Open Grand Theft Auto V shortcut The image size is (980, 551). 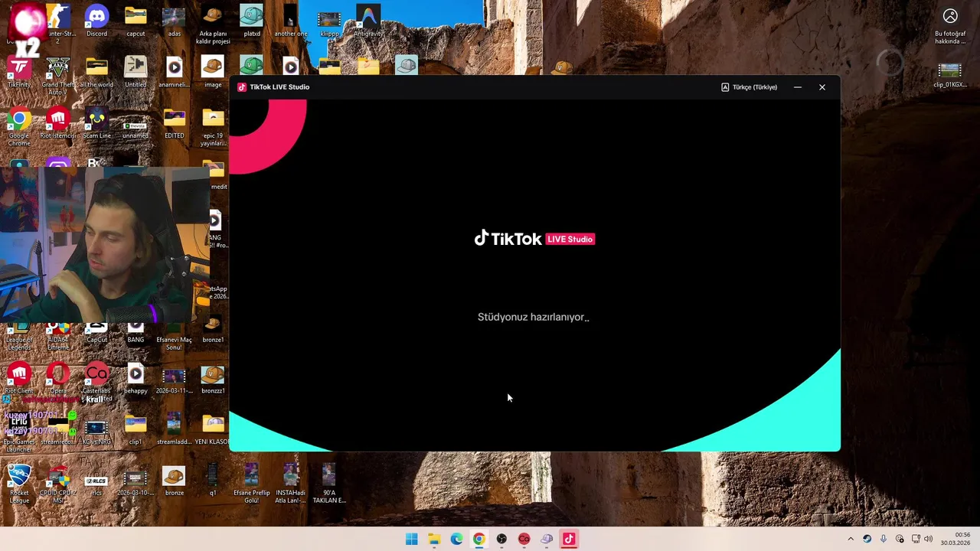[x=58, y=75]
